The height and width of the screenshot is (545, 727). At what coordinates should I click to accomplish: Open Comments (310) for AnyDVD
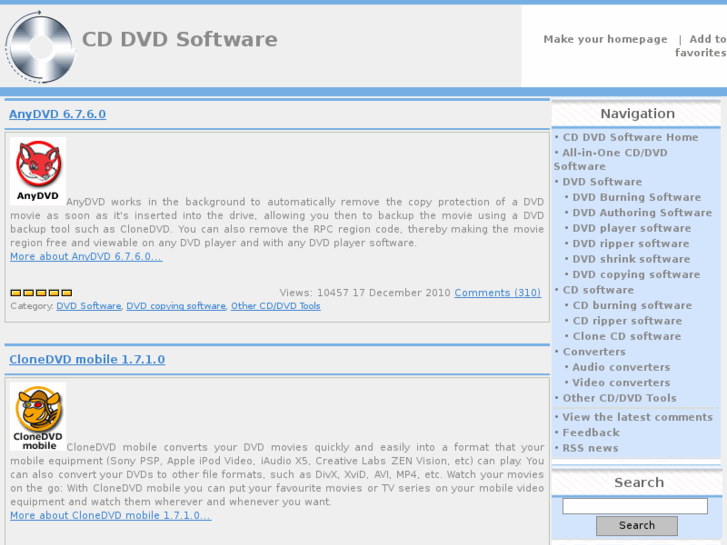pos(497,293)
